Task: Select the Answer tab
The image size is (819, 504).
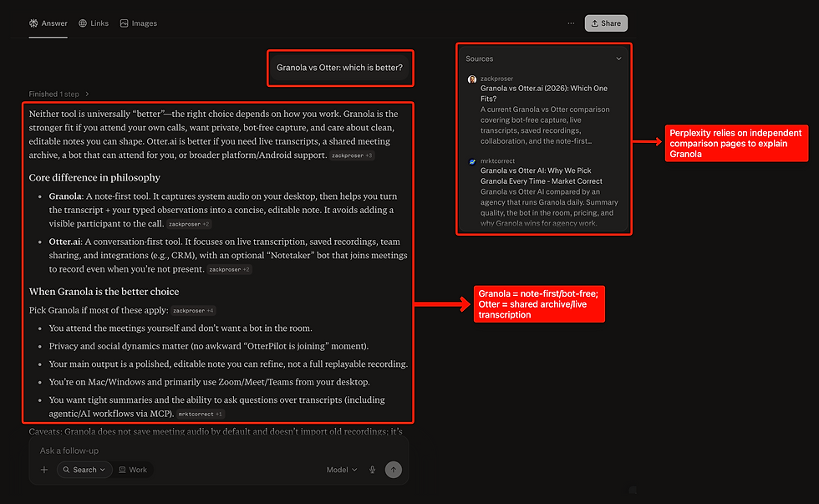Action: (48, 23)
